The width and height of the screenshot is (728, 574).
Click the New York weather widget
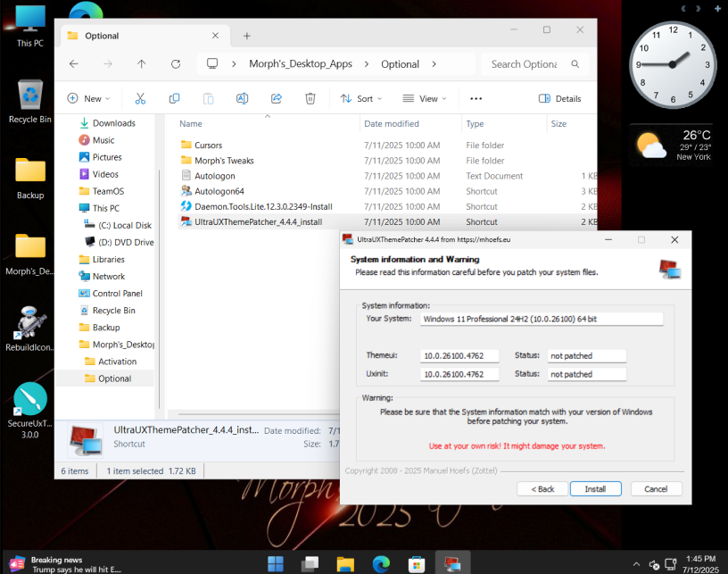click(672, 146)
